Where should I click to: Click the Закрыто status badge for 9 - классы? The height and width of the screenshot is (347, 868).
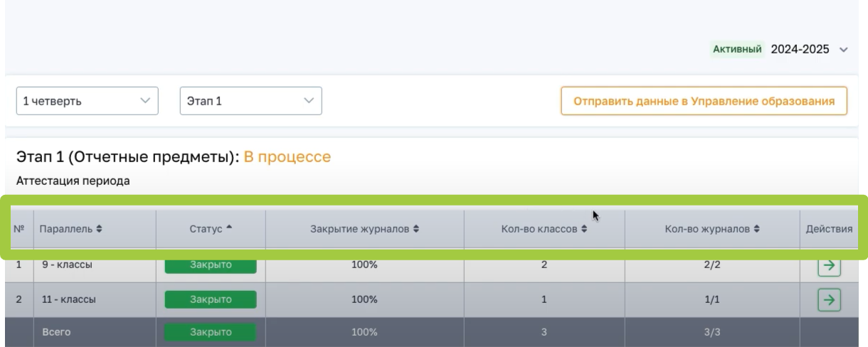click(x=211, y=266)
